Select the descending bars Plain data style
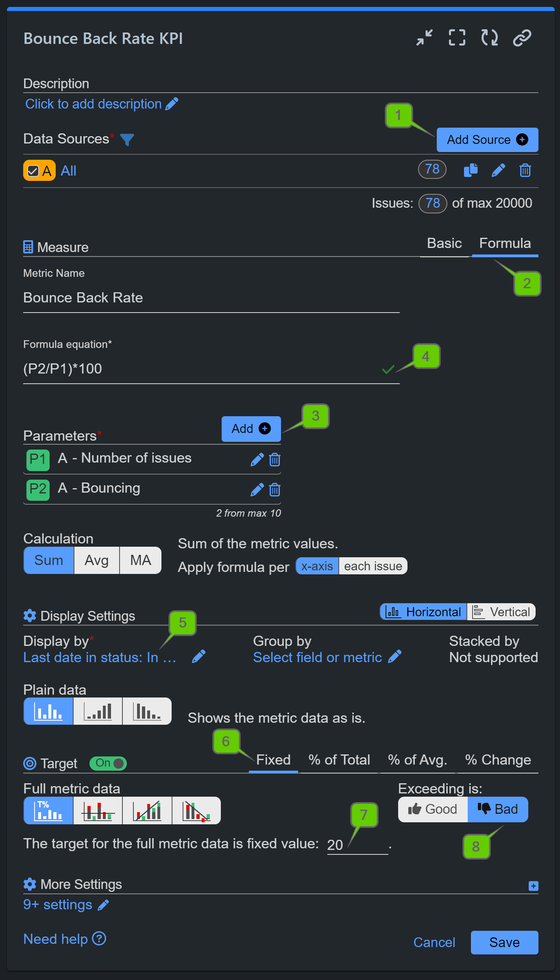Screen dimensions: 560x980 tap(147, 711)
